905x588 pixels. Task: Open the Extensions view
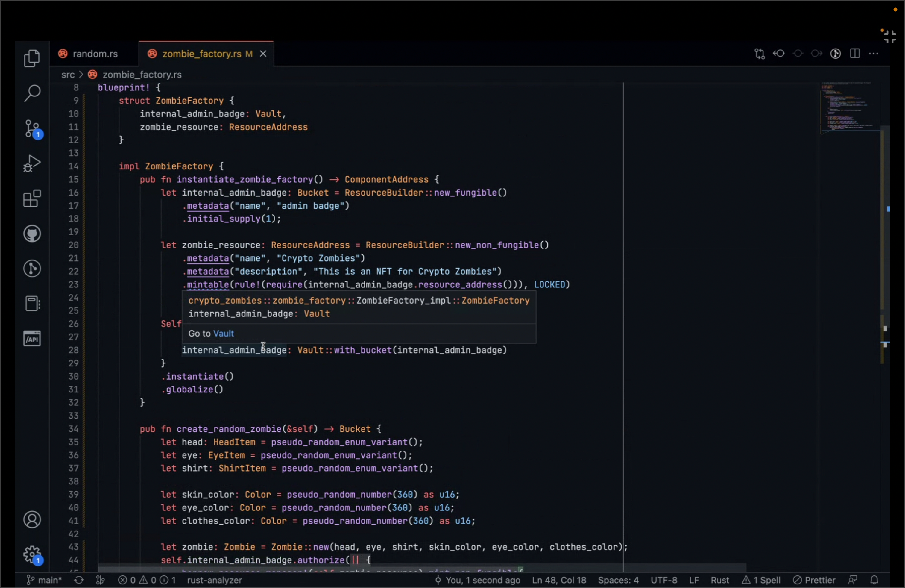(x=32, y=198)
